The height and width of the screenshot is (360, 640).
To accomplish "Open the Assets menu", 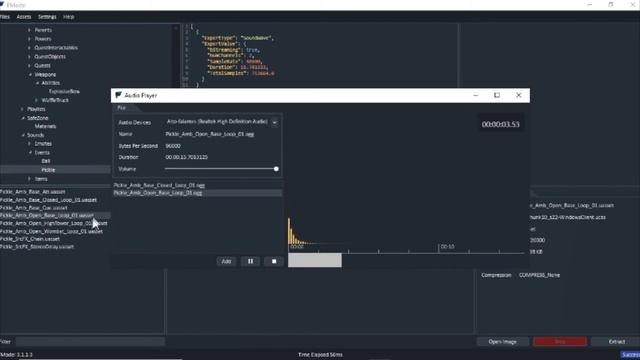I will 24,17.
